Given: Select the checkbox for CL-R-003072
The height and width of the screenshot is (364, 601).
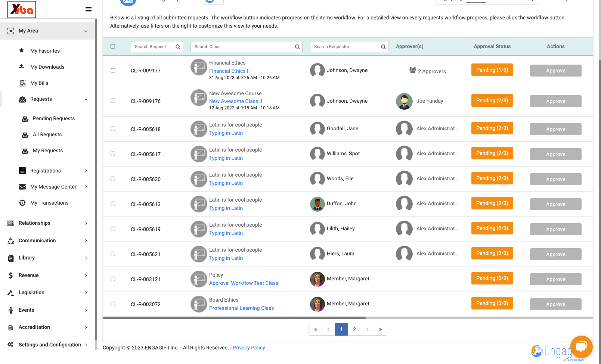Looking at the screenshot, I should point(113,304).
